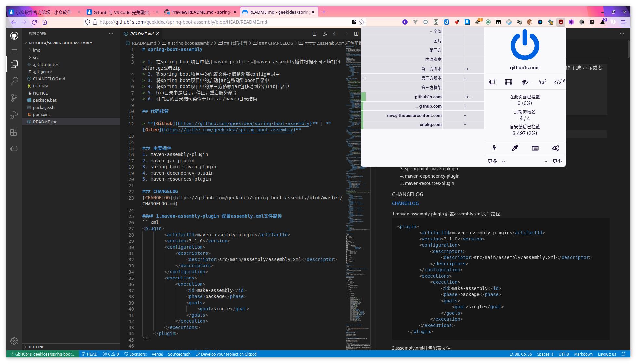The width and height of the screenshot is (637, 364).
Task: Click Develop your project on Gitpod
Action: coord(226,354)
